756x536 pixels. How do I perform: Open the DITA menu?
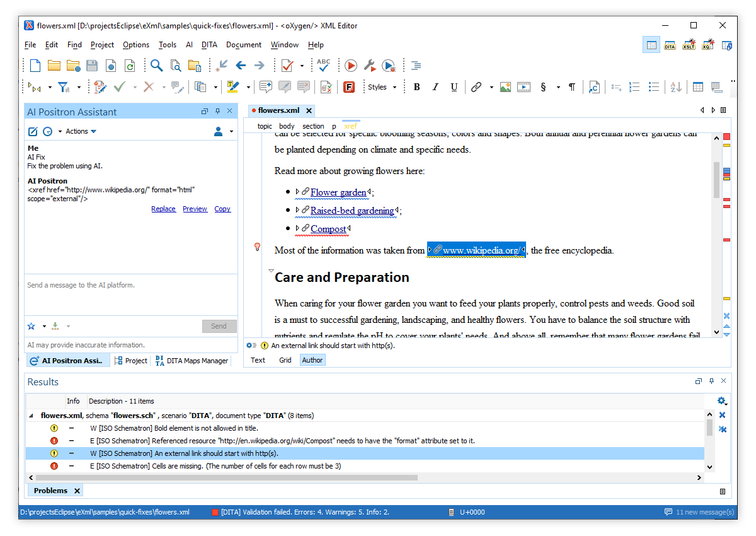coord(209,45)
